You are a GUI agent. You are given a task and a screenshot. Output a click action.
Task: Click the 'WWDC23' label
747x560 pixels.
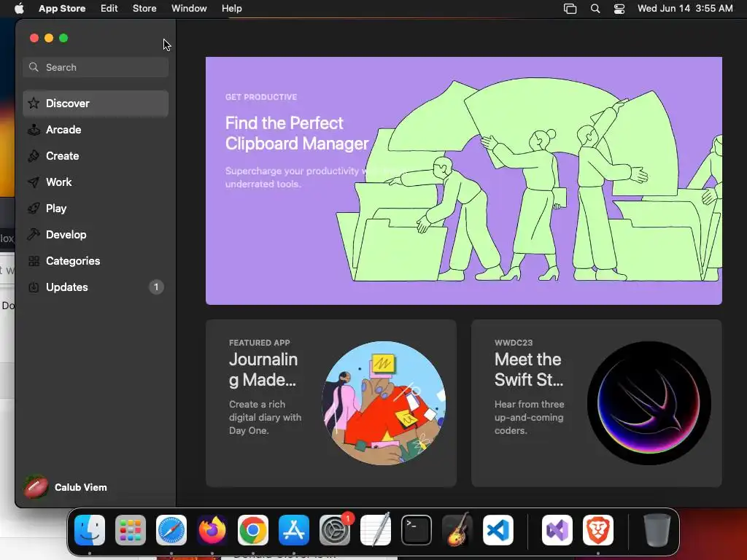514,343
